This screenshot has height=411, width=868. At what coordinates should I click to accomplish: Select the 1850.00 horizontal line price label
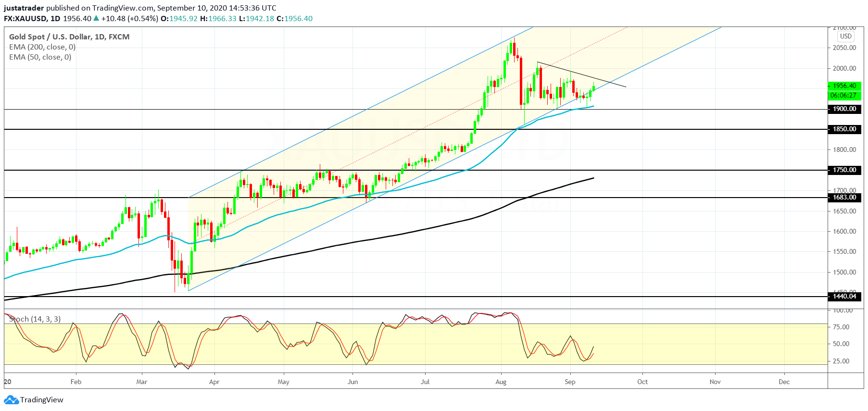pyautogui.click(x=844, y=129)
